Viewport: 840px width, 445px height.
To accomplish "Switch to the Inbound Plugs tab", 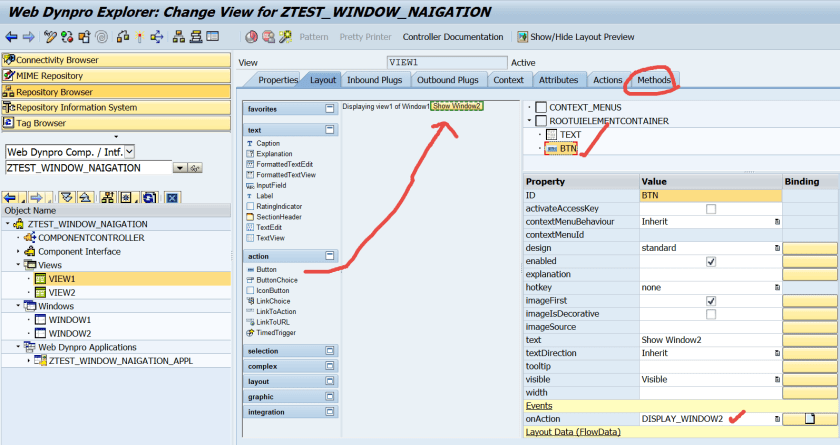I will tap(374, 80).
